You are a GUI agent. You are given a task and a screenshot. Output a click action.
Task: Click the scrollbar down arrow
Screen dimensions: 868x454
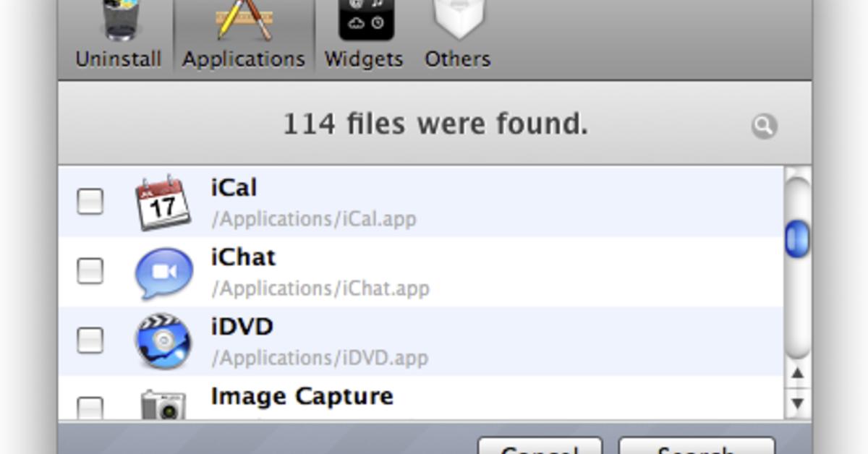pos(798,403)
